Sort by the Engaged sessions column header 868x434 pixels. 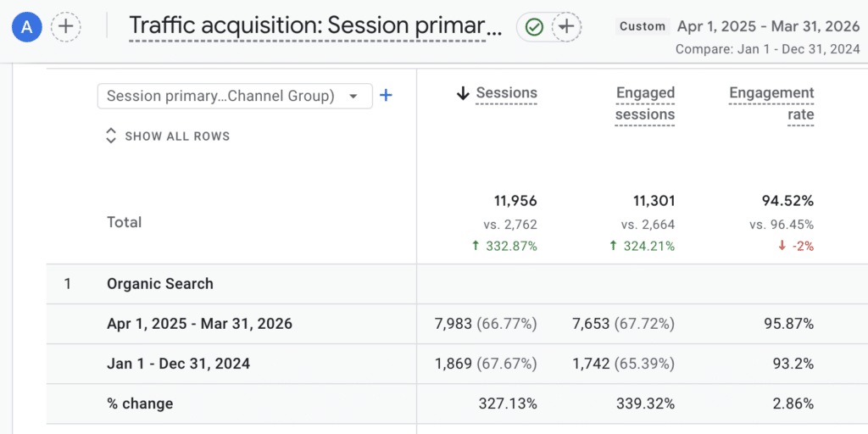tap(645, 103)
